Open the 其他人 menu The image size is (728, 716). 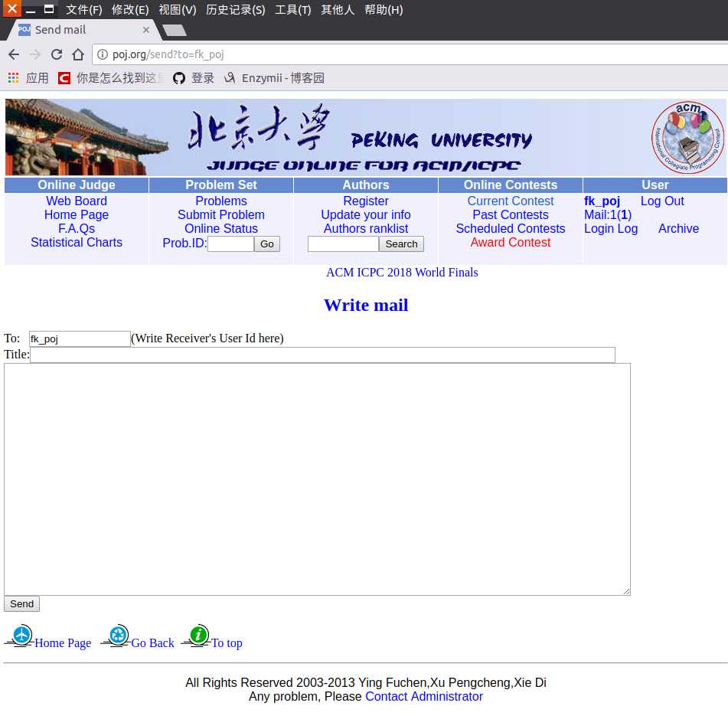pyautogui.click(x=338, y=9)
